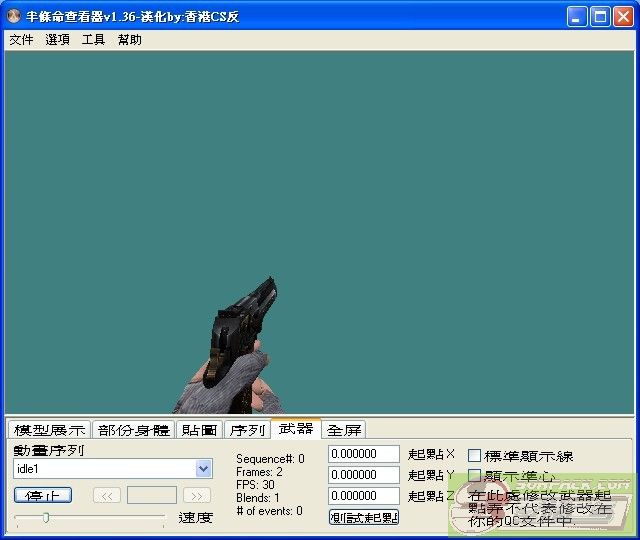Click the frame number field between step buttons
Screen dimensions: 640x540
pos(152,496)
